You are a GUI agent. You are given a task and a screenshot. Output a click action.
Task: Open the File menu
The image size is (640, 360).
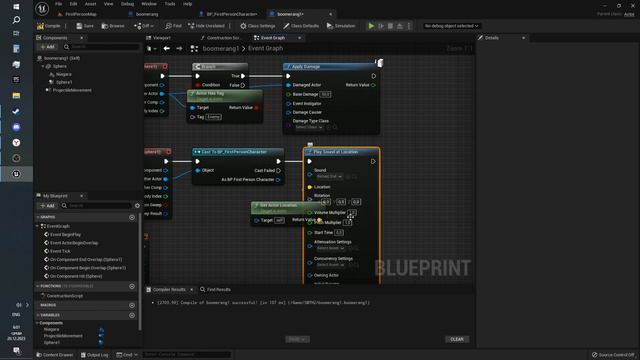click(x=59, y=4)
